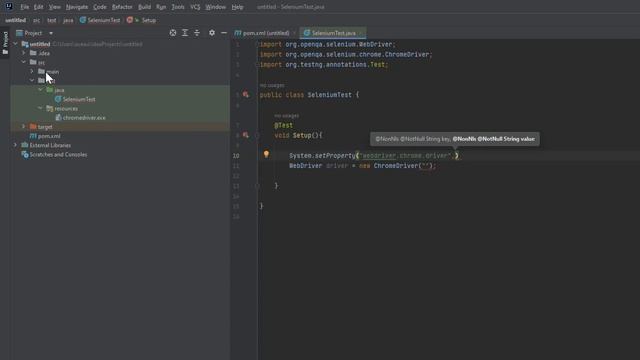Open Project panel settings gear

(x=212, y=33)
